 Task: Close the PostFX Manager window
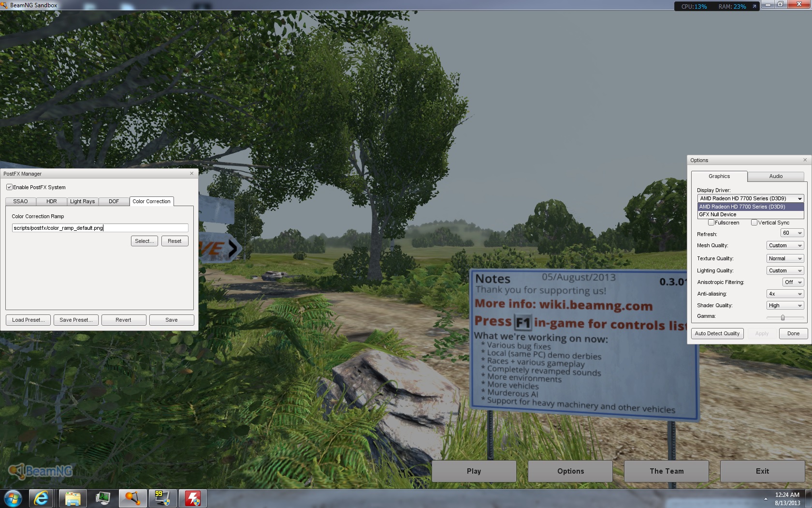coord(191,173)
